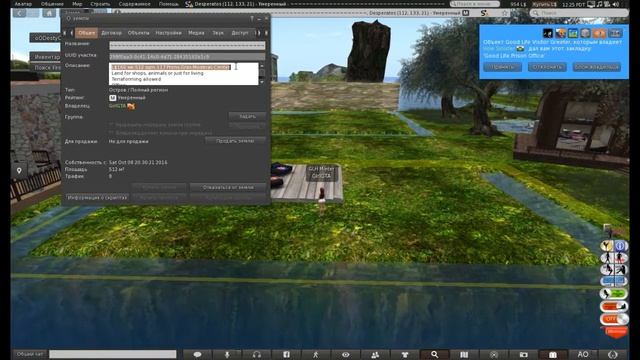Click the walking figure move button
640x360 pixels.
pyautogui.click(x=316, y=354)
